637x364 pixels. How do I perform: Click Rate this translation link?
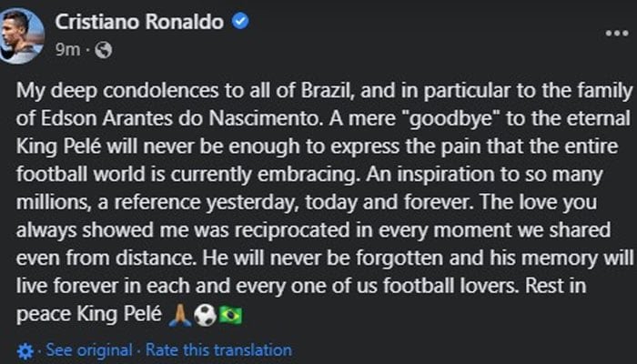click(x=218, y=349)
